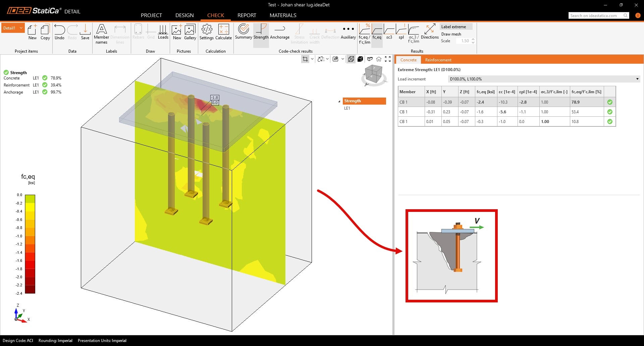This screenshot has height=346, width=644.
Task: Click the Loads draw icon
Action: 163,32
